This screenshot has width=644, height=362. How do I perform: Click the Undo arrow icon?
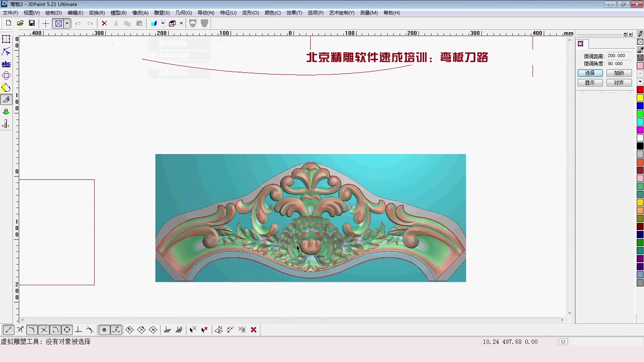coord(78,23)
